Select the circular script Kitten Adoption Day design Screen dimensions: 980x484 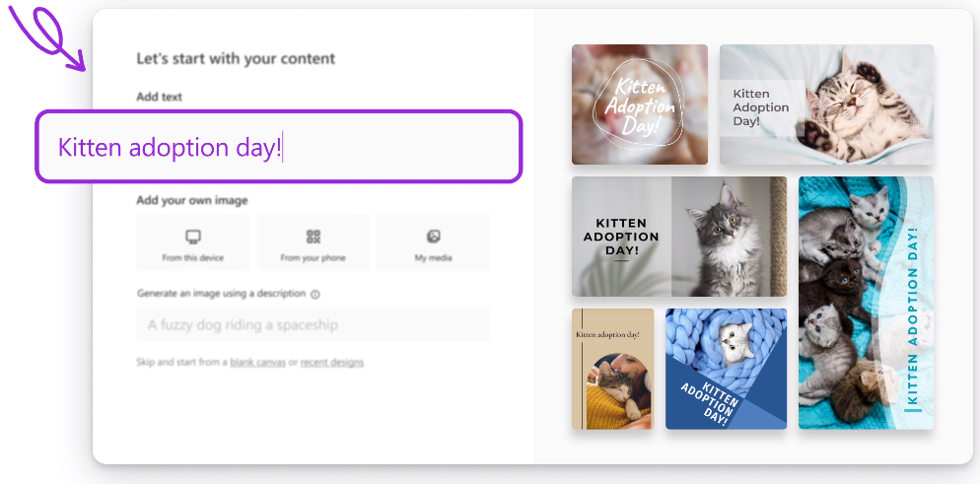coord(640,104)
